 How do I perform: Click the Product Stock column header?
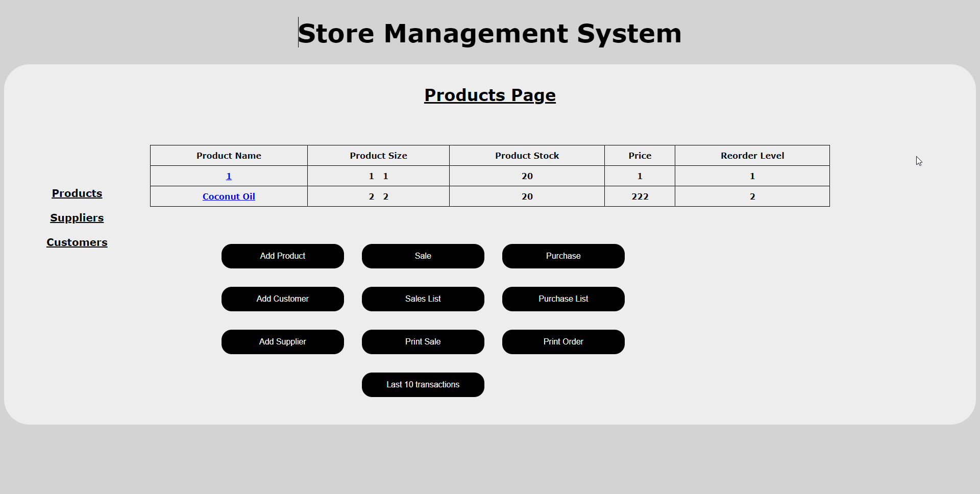pos(527,156)
